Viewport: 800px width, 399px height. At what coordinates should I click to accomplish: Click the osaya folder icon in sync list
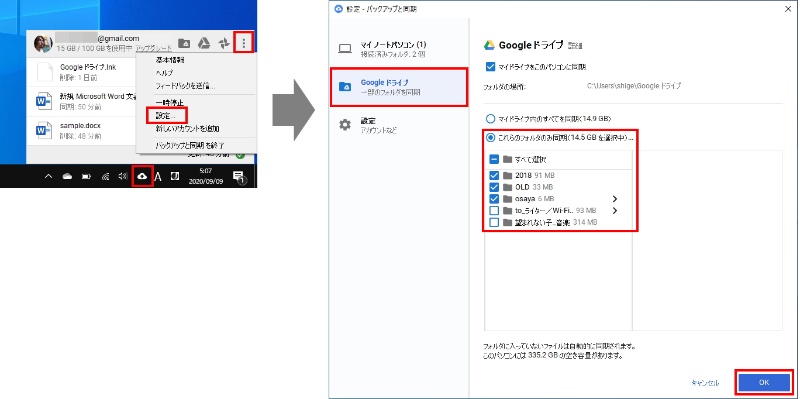coord(507,198)
